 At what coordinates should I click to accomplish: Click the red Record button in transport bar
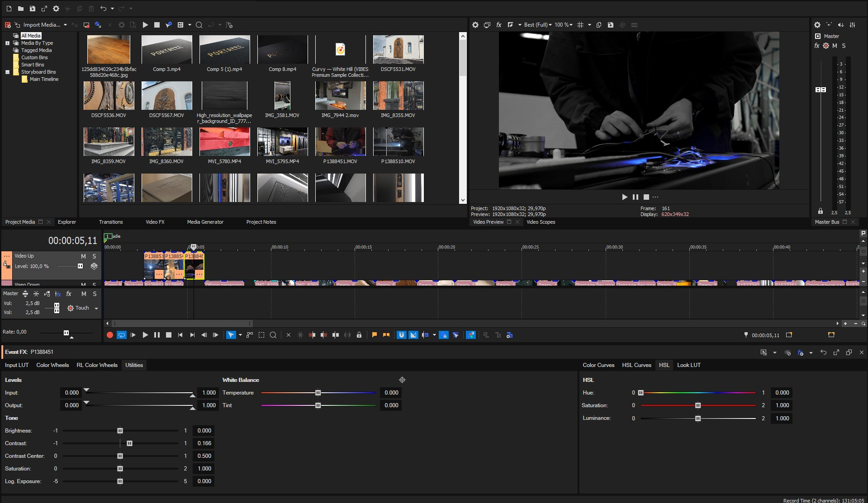click(x=109, y=335)
